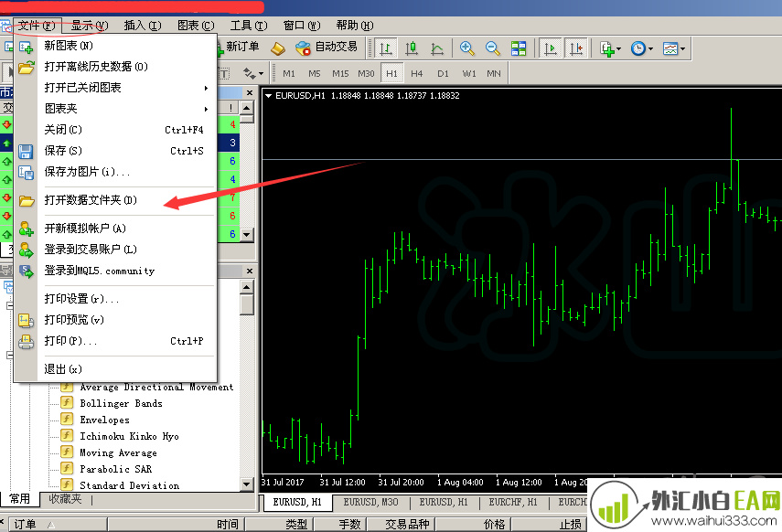Close the Market Watch panel
This screenshot has height=532, width=782.
click(250, 92)
